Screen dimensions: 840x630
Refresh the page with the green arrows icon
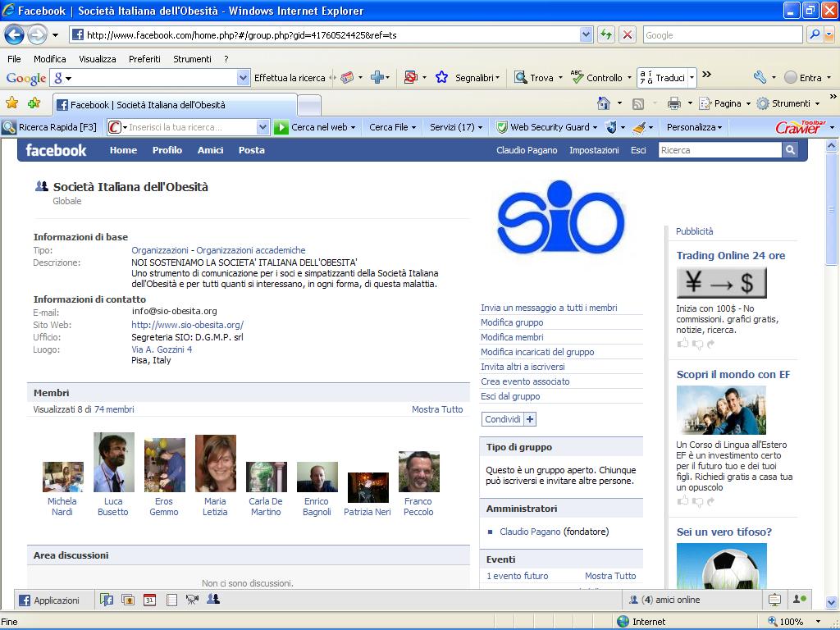(606, 34)
